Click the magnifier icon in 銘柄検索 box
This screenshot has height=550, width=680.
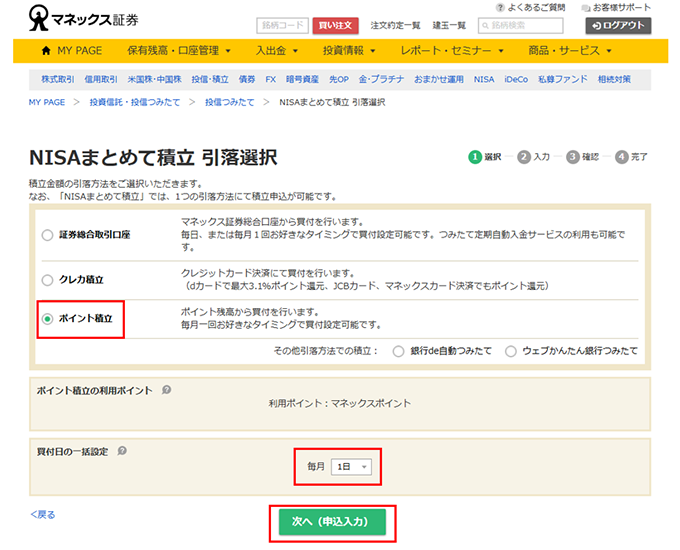point(485,26)
